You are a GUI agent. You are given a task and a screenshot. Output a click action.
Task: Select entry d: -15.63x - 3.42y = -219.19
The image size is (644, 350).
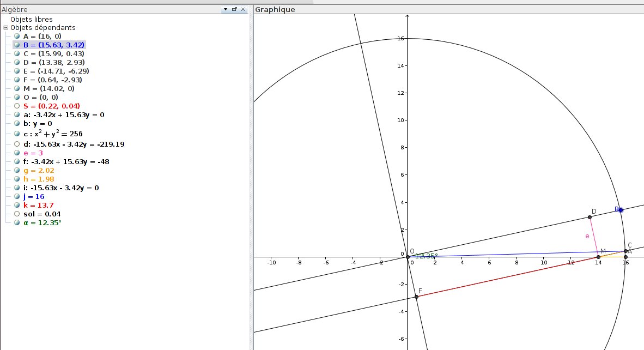(x=74, y=144)
